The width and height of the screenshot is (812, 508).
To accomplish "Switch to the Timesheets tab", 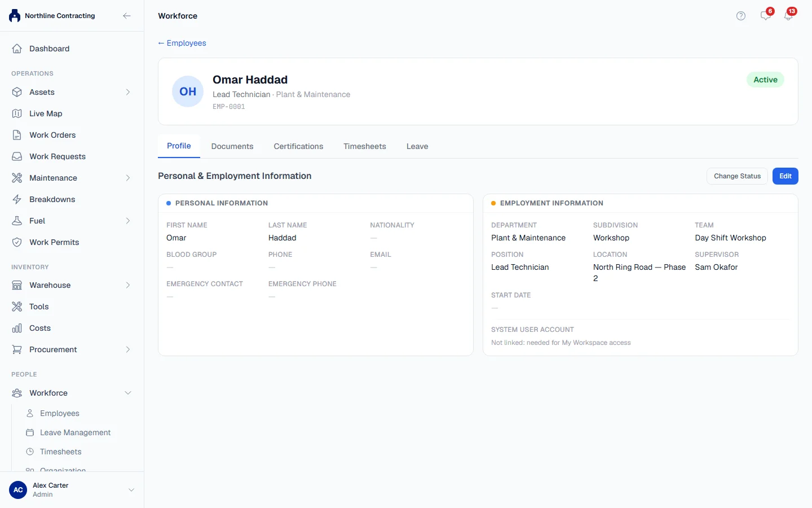I will [365, 146].
